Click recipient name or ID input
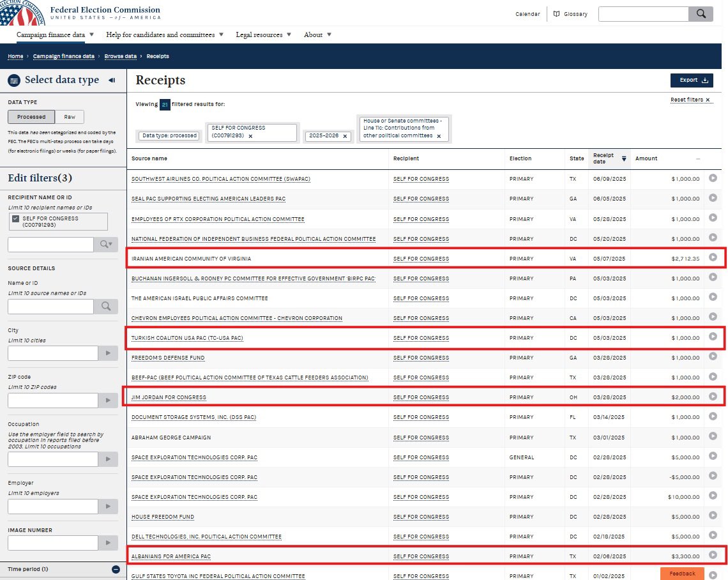Screen dimensions: 728x580 [x=50, y=244]
